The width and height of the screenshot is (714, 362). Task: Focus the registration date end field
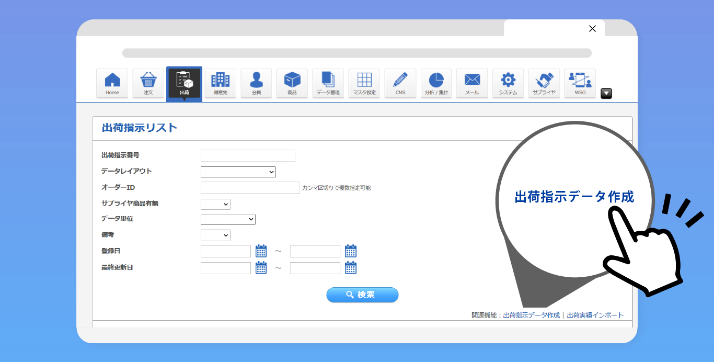pyautogui.click(x=315, y=251)
